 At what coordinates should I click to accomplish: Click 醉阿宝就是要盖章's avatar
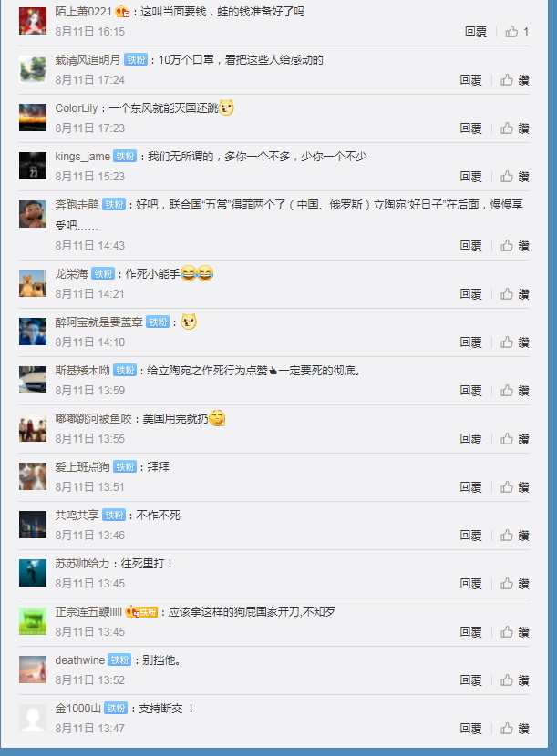coord(33,332)
